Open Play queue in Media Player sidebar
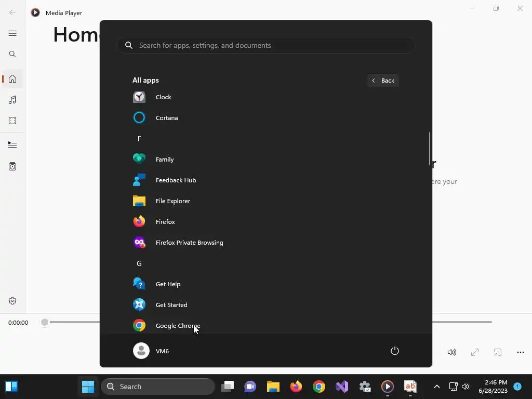532x399 pixels. pos(12,145)
